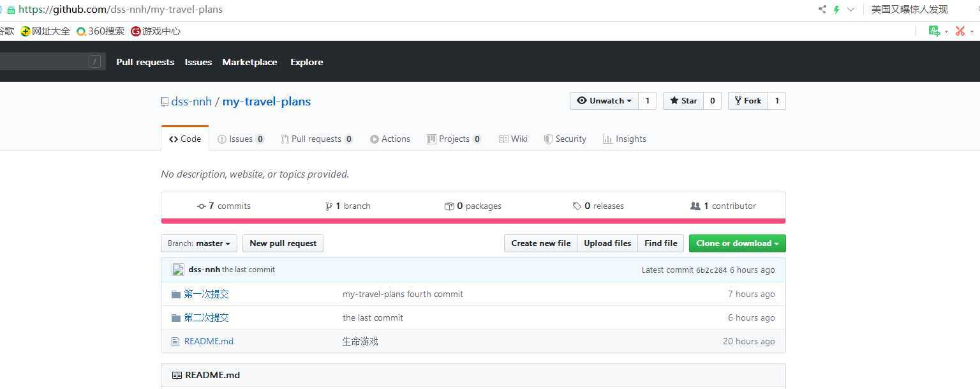Open Issues in GitHub header
Image resolution: width=980 pixels, height=389 pixels.
(x=198, y=62)
